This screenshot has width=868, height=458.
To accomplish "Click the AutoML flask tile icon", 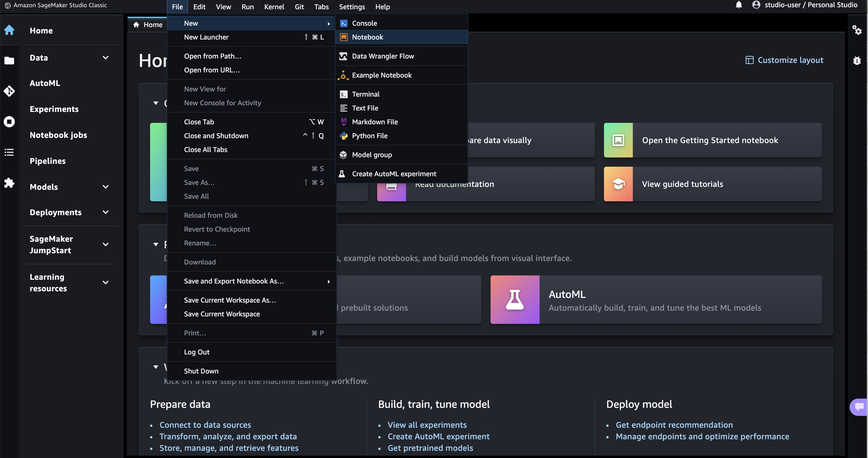I will tap(515, 299).
